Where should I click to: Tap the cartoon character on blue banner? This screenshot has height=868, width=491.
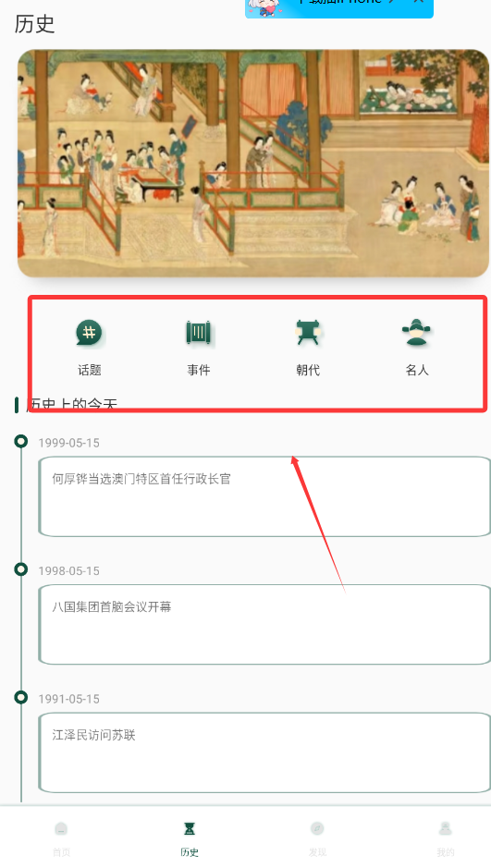[x=265, y=6]
